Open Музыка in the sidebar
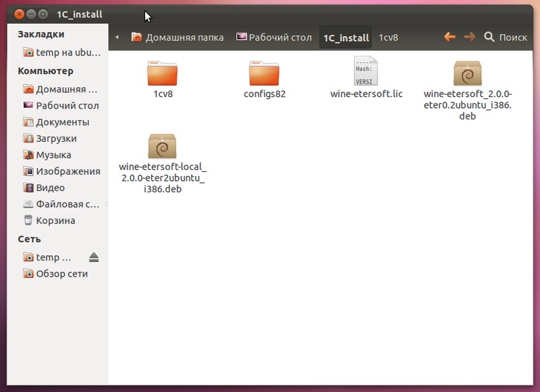Screen dimensions: 540x392 pyautogui.click(x=53, y=155)
